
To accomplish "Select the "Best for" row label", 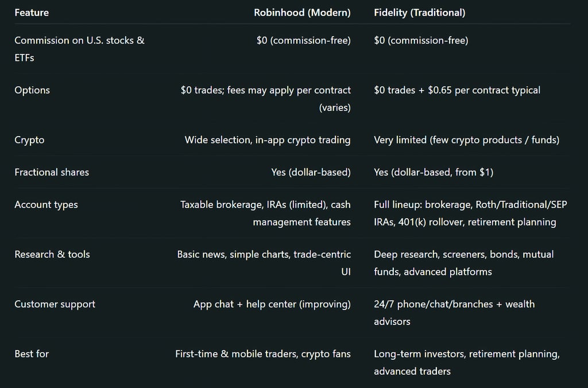I will click(32, 354).
